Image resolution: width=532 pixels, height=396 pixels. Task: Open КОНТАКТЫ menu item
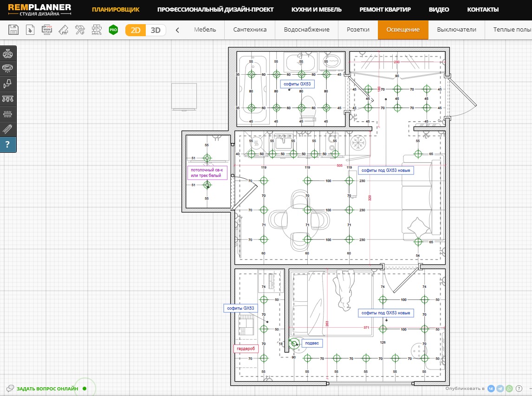click(x=483, y=9)
